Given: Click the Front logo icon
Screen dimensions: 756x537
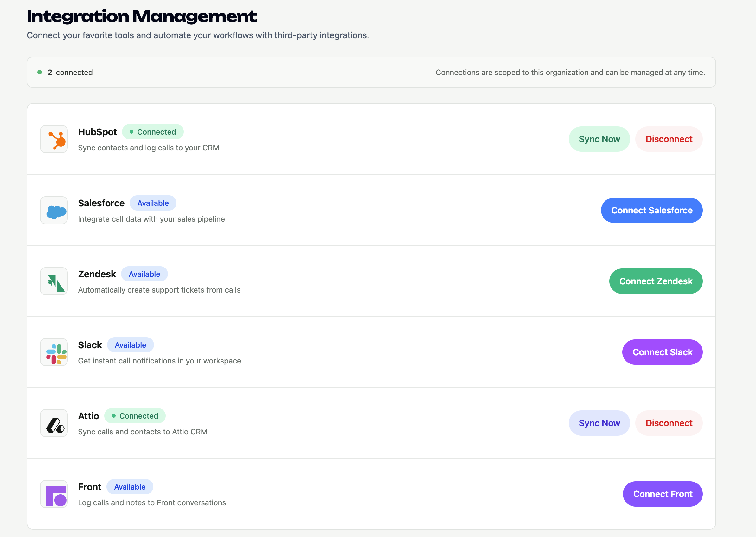Looking at the screenshot, I should tap(54, 494).
